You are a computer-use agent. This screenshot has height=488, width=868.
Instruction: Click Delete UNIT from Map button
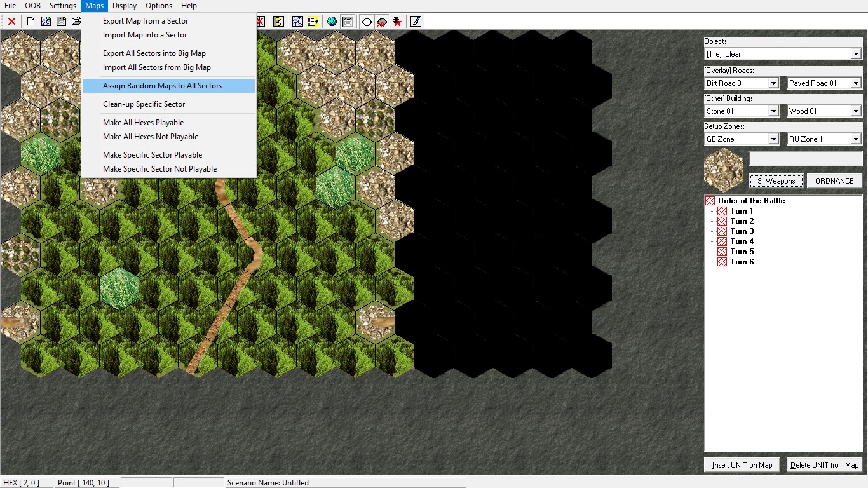click(824, 465)
